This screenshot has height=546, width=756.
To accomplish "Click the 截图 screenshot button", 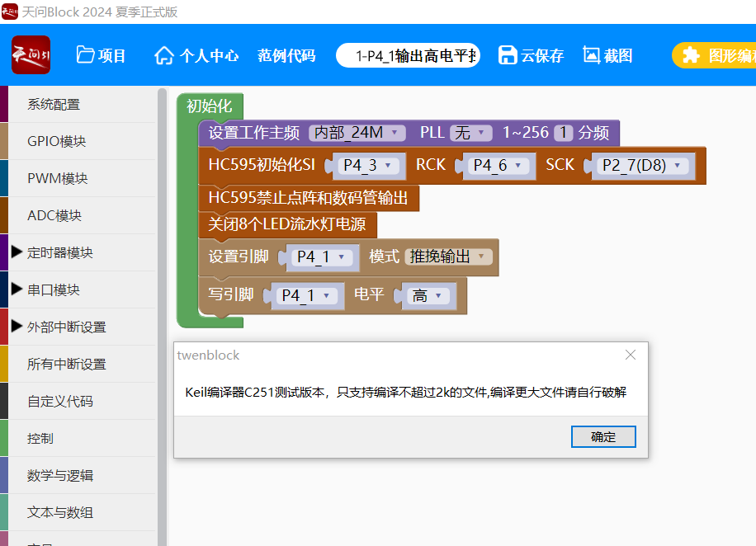I will pyautogui.click(x=607, y=55).
